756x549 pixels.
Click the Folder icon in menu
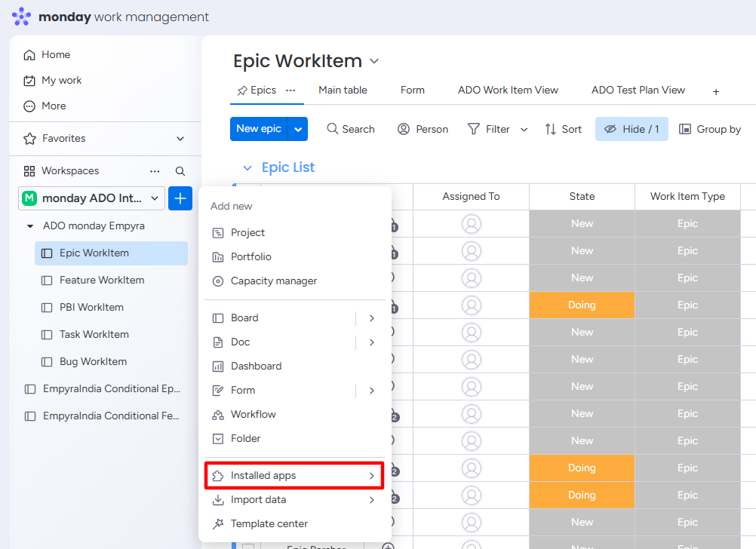click(218, 439)
